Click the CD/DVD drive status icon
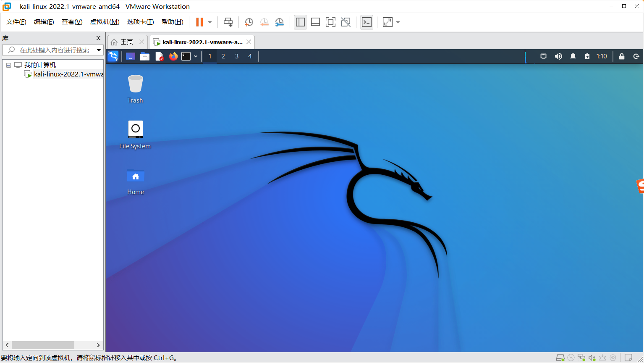This screenshot has height=363, width=644. pos(571,358)
